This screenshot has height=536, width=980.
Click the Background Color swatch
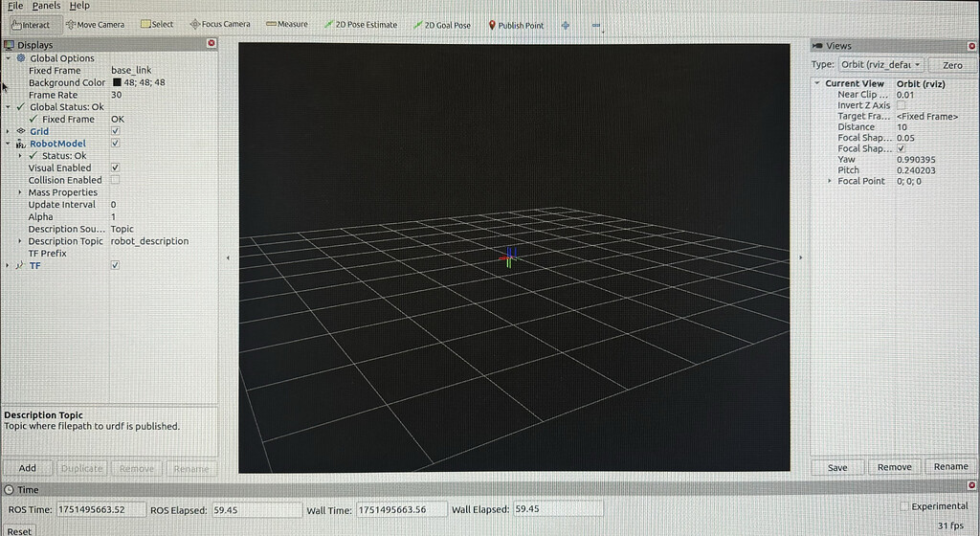(117, 82)
